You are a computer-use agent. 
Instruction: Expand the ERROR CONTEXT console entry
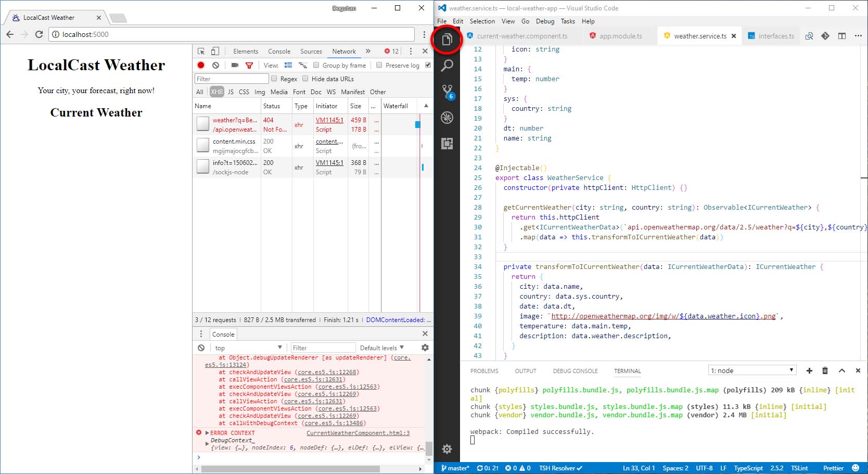pos(207,433)
